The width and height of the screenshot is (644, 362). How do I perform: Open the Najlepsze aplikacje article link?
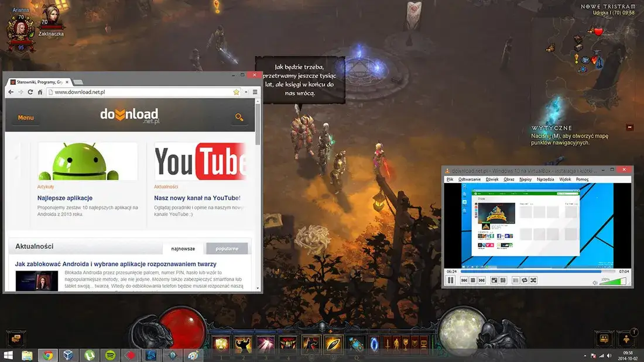click(65, 198)
